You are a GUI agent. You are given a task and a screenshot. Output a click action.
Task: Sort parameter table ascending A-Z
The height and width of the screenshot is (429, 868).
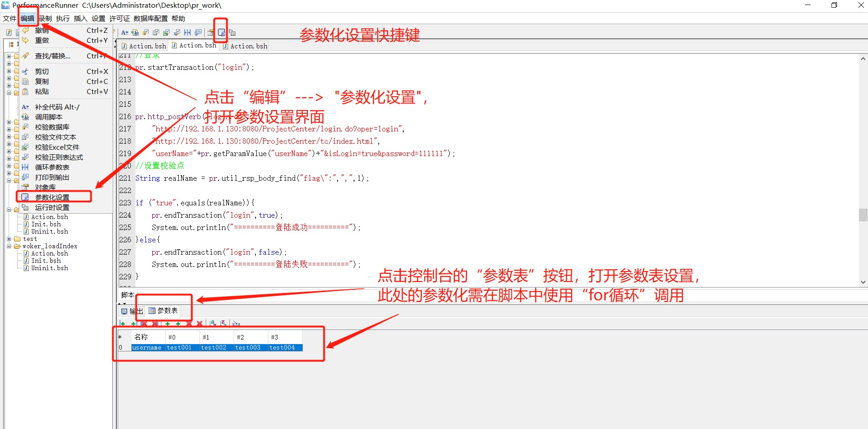[213, 323]
